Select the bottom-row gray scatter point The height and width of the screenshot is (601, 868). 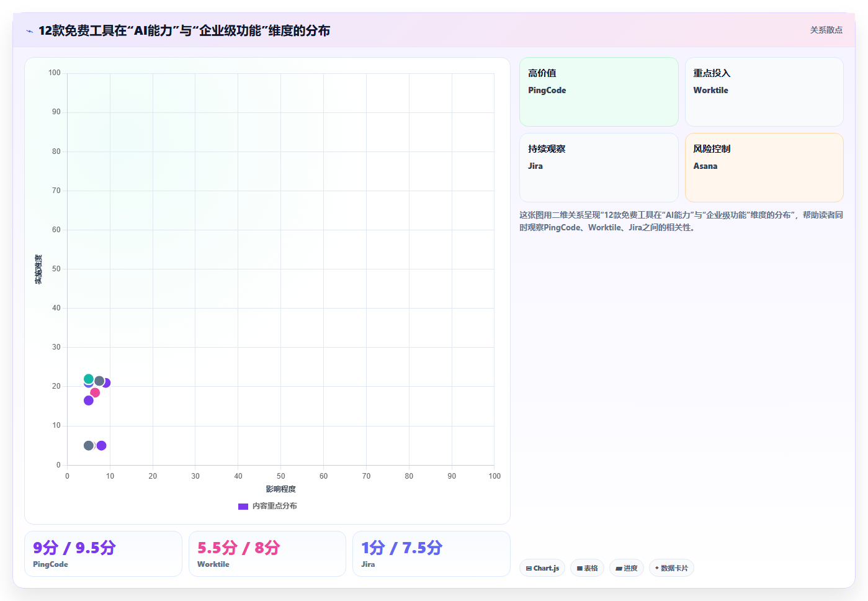tap(89, 446)
